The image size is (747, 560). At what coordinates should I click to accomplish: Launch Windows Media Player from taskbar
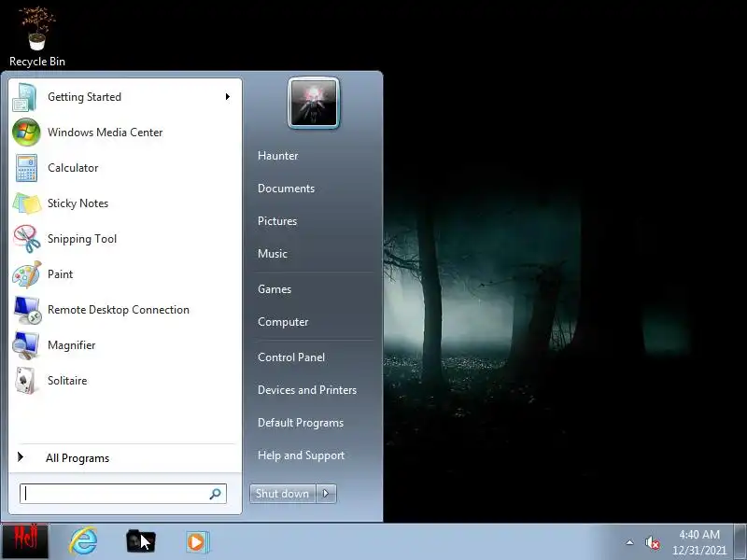click(x=197, y=542)
